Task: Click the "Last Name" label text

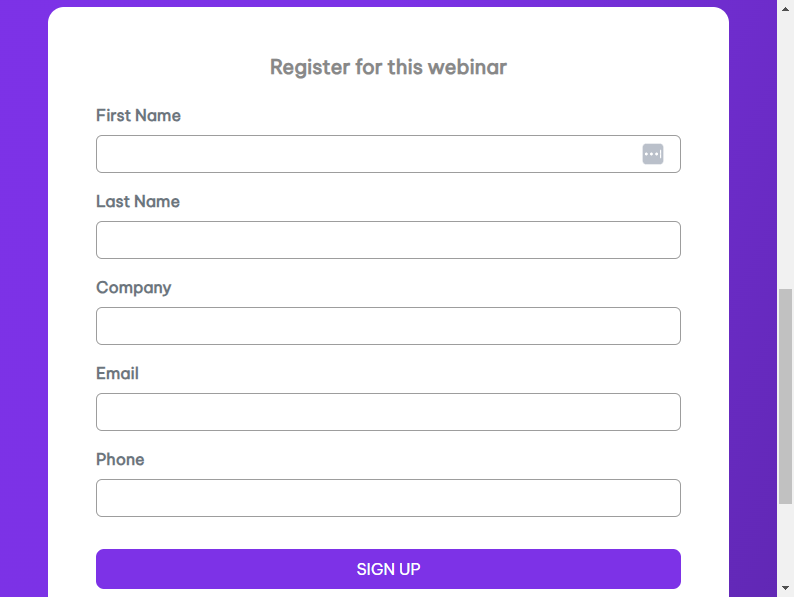Action: [138, 202]
